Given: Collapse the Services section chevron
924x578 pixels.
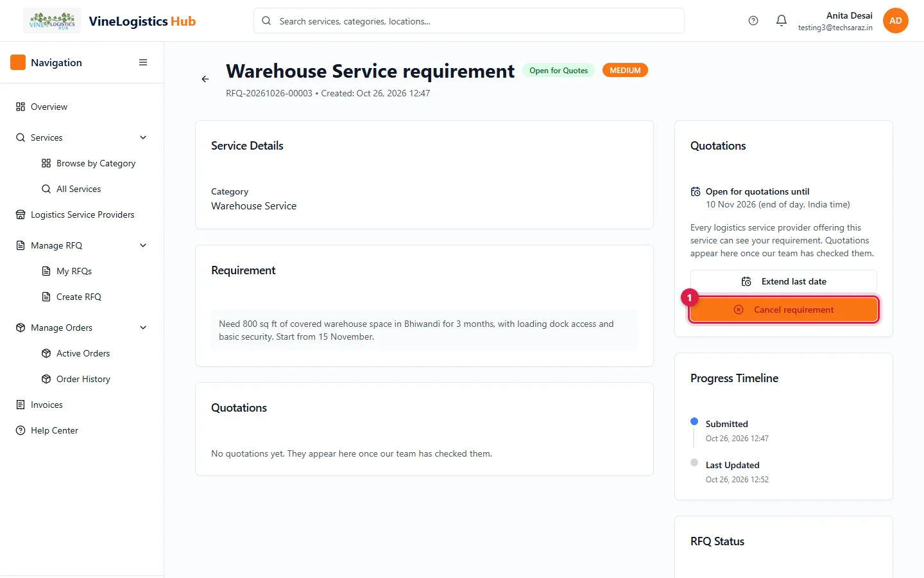Looking at the screenshot, I should 143,137.
